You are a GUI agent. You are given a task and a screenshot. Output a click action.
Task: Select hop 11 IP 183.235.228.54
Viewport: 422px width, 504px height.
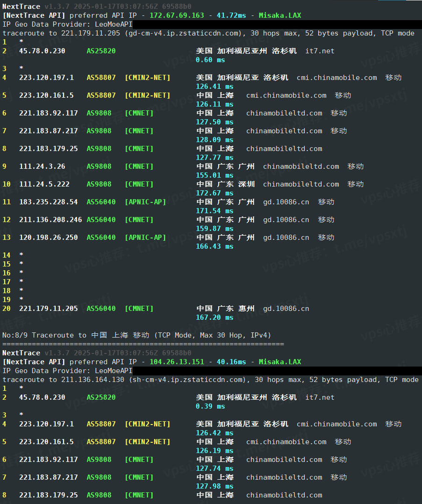click(x=49, y=202)
